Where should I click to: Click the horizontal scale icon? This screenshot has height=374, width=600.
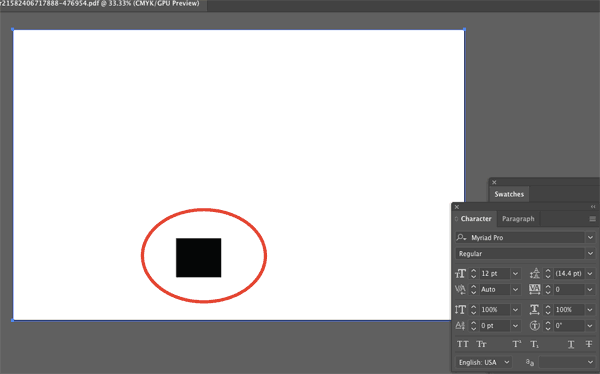(535, 309)
